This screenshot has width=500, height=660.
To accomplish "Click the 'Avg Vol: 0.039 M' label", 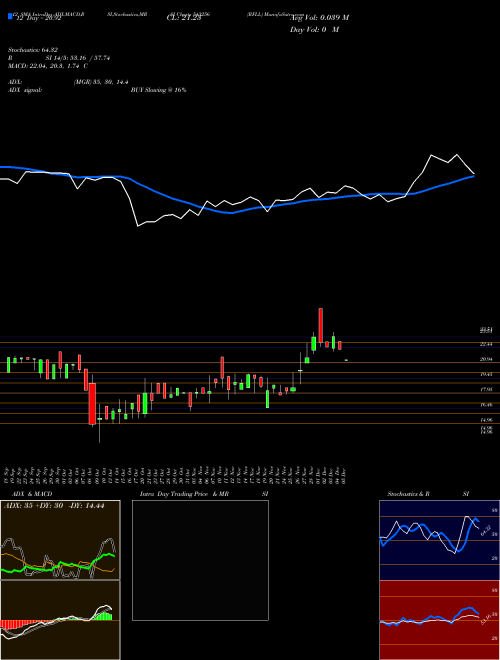I will pyautogui.click(x=319, y=18).
